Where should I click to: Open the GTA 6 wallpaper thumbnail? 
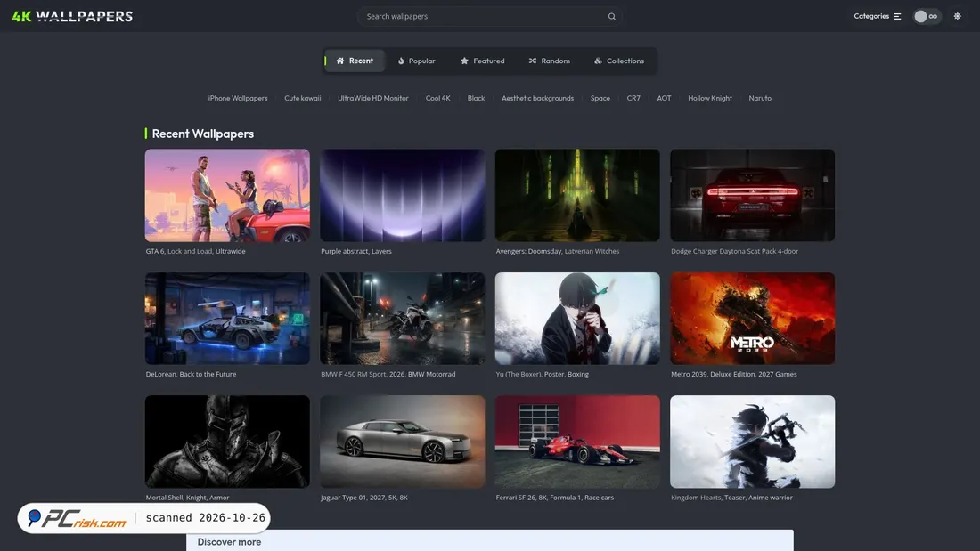227,195
